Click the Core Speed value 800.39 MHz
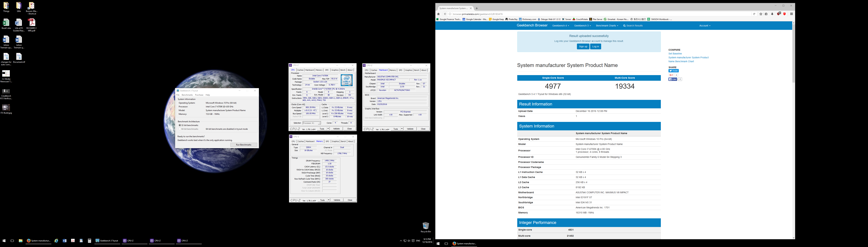Image resolution: width=868 pixels, height=247 pixels. tap(311, 107)
